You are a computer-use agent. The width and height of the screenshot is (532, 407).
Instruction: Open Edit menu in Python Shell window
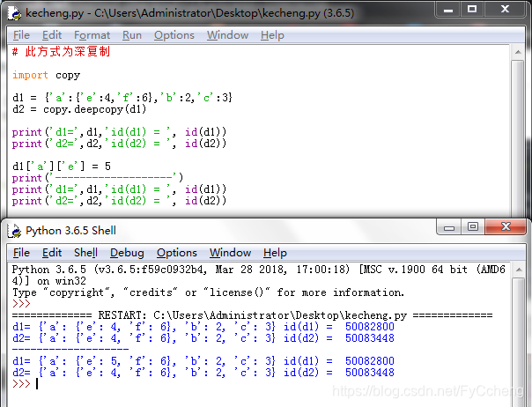52,253
